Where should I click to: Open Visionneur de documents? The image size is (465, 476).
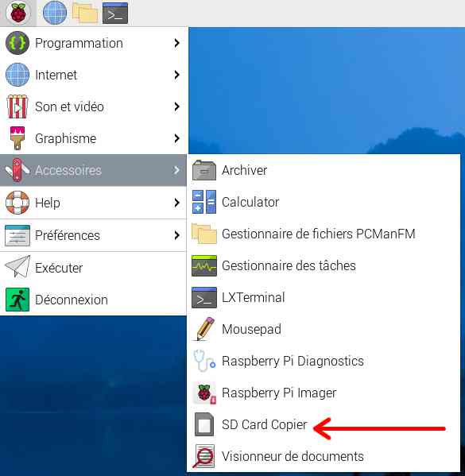324,456
